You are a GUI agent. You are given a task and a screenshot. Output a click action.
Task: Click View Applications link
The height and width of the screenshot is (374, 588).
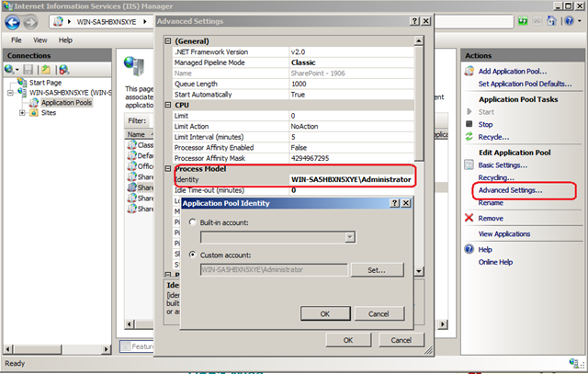tap(504, 233)
